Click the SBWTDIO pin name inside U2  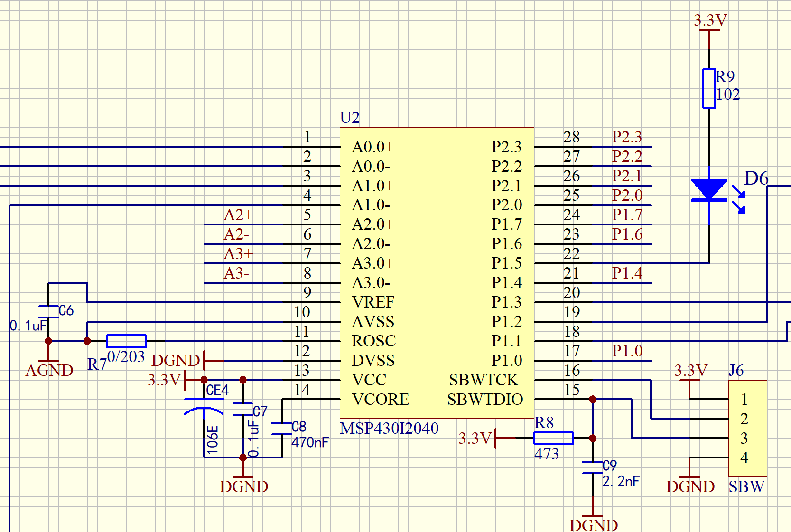coord(485,399)
